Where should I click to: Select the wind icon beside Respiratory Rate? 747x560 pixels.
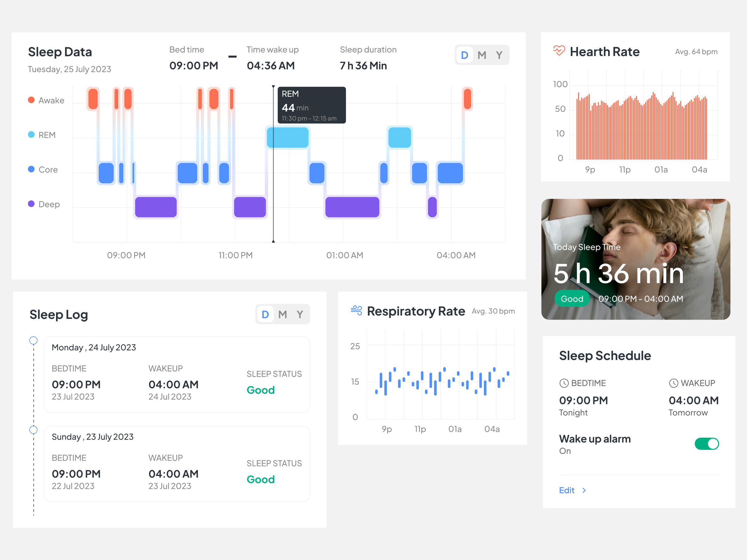coord(355,311)
